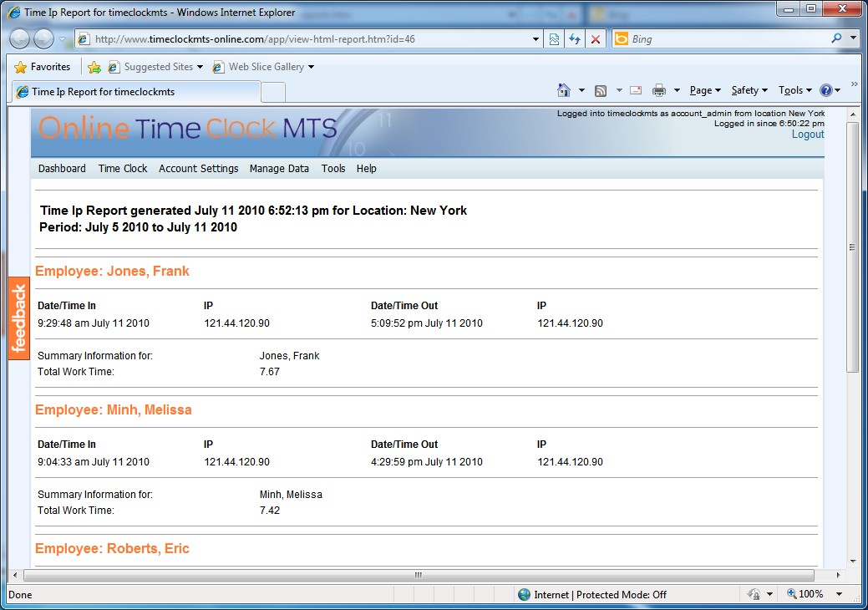
Task: Click the 9:29:48 am July 11 2010 entry
Action: [94, 323]
